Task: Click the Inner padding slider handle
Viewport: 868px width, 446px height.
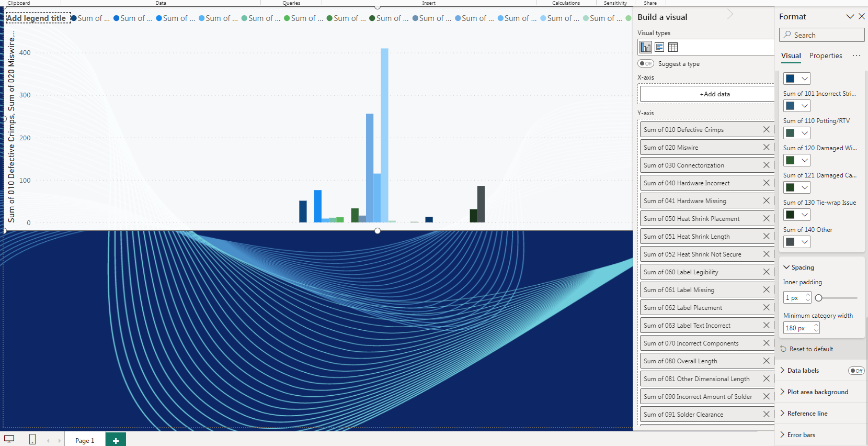Action: 819,298
